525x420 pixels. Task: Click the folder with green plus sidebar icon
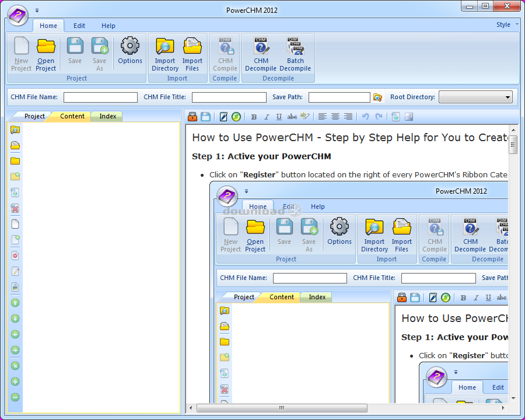[15, 176]
